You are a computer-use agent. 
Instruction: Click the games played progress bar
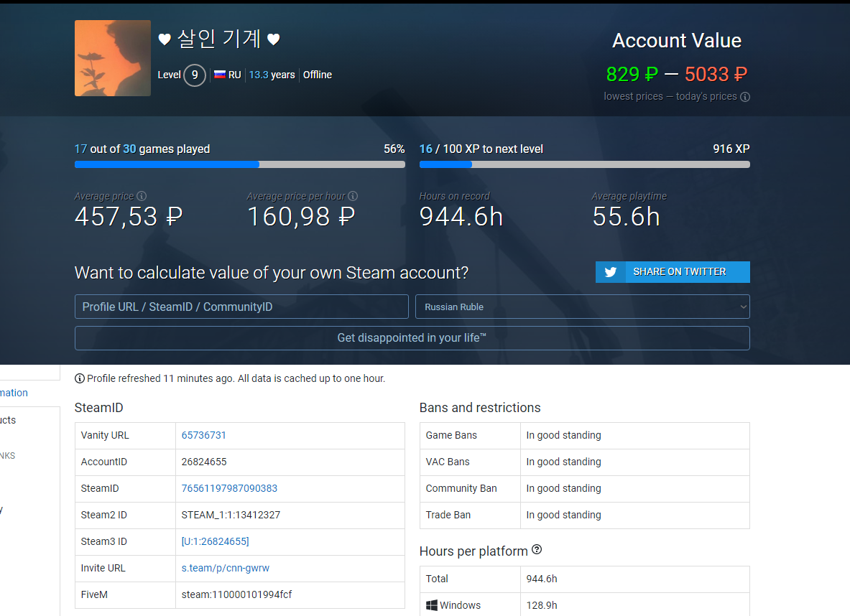click(x=239, y=164)
